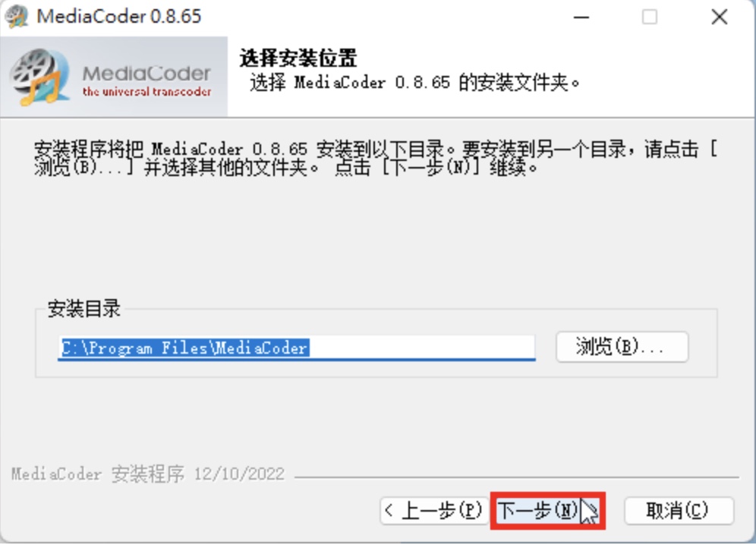Click the 选择安装位置 heading
Viewport: 756px width, 545px height.
(x=298, y=58)
